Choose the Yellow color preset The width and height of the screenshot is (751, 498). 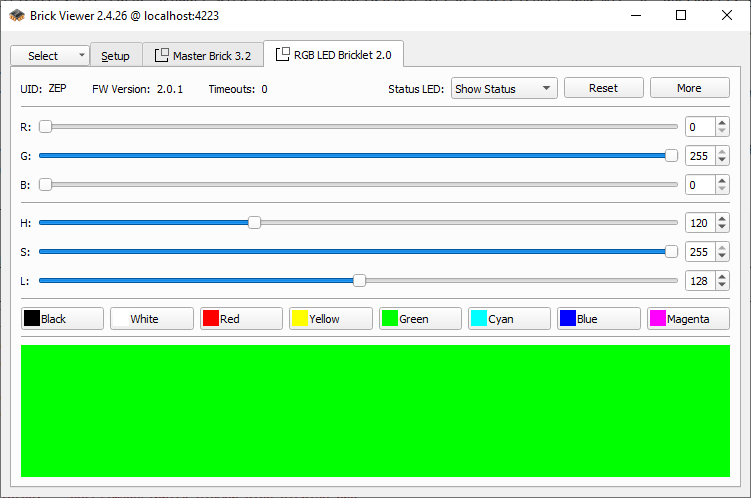click(330, 319)
